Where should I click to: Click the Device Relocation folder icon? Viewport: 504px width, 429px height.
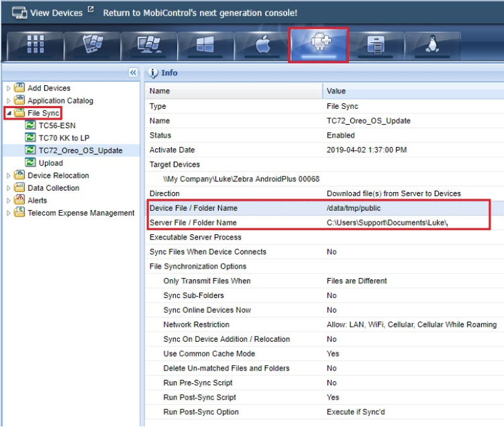click(19, 175)
